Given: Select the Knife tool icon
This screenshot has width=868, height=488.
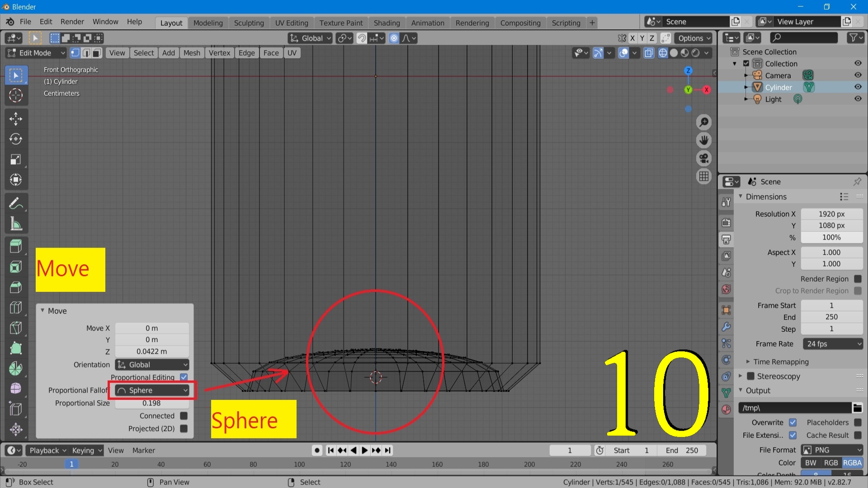Looking at the screenshot, I should 16,328.
